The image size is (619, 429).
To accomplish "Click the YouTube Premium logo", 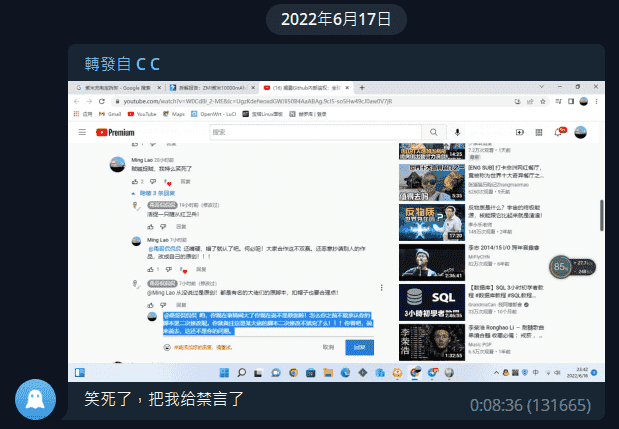I will pyautogui.click(x=115, y=132).
